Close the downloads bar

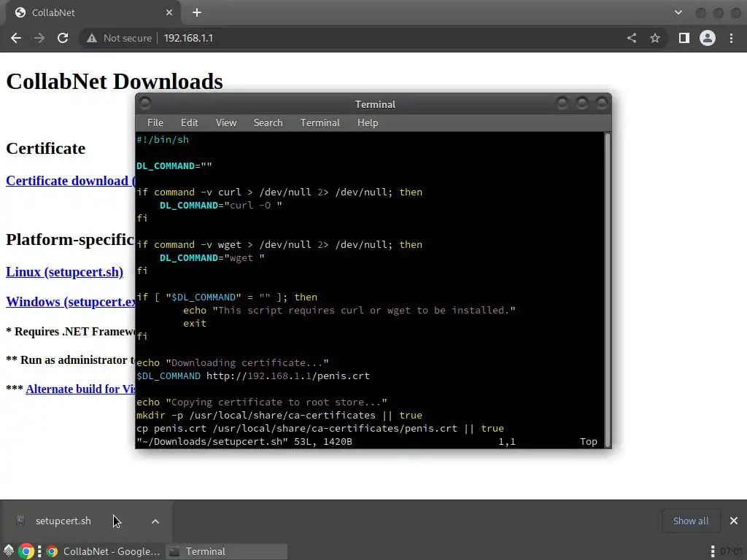pos(734,521)
